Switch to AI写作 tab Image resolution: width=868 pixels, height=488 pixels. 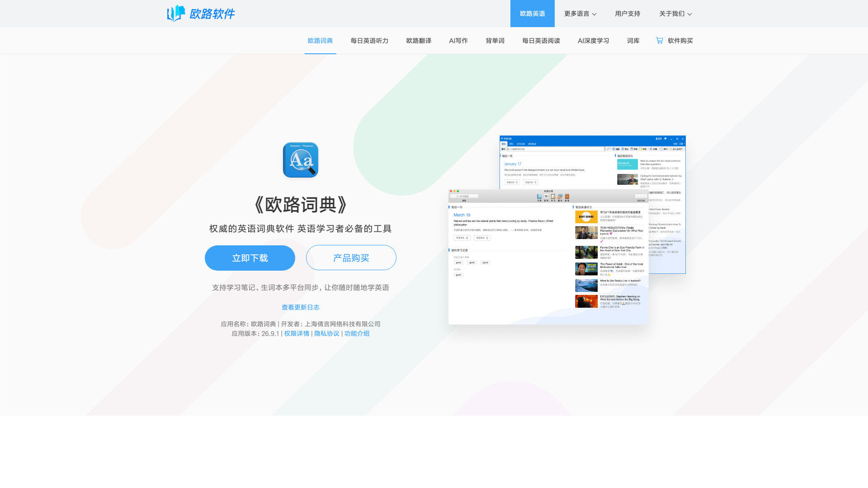[458, 41]
